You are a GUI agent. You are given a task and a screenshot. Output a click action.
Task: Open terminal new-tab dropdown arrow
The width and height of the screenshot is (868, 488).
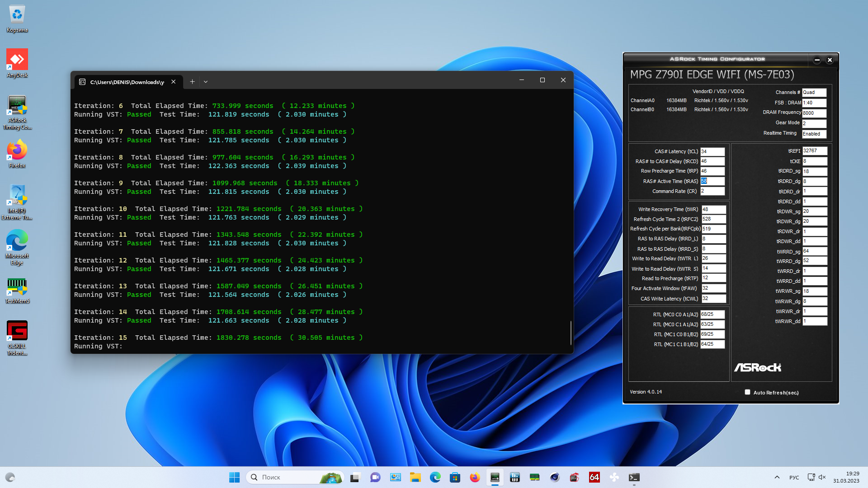(206, 82)
